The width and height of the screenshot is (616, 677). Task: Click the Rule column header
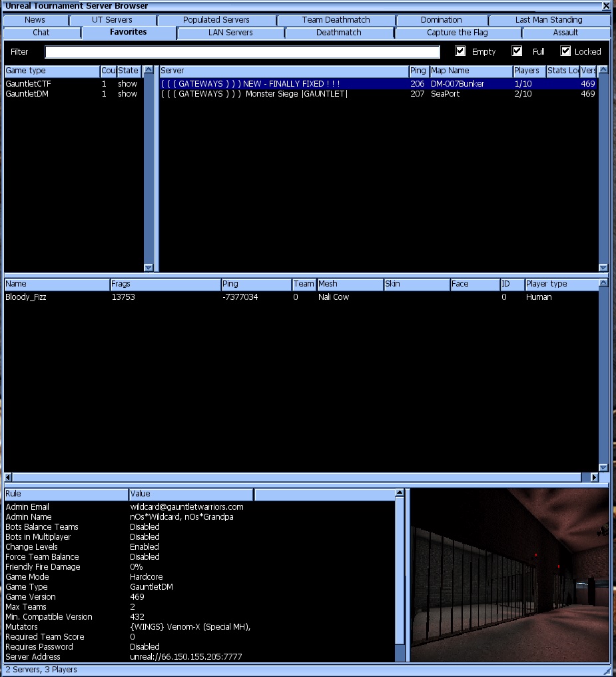click(x=67, y=494)
